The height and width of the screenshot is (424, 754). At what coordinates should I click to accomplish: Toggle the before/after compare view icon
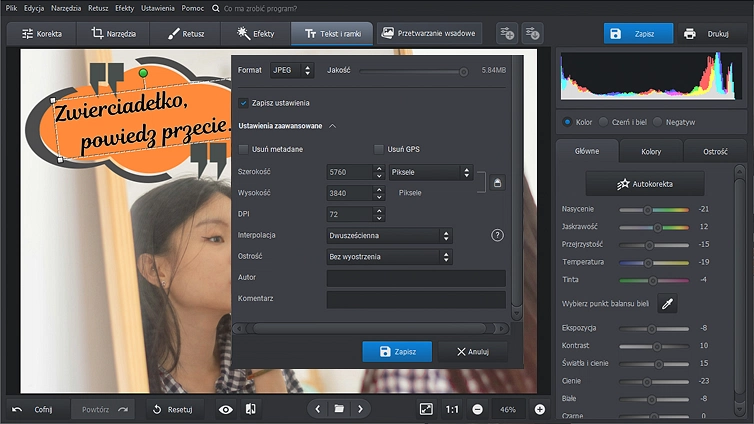250,409
